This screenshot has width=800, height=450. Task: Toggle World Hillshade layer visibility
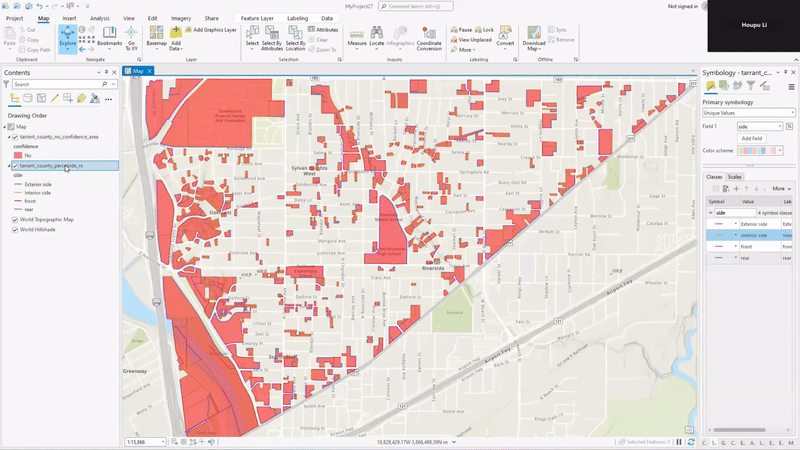(15, 230)
